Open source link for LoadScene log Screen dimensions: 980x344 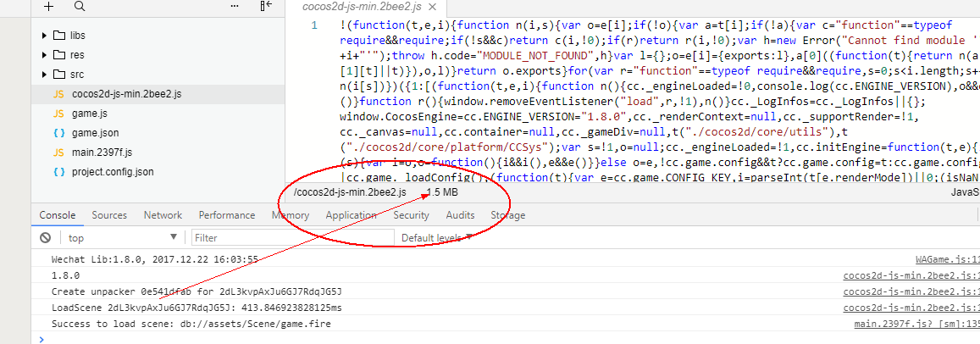[x=911, y=308]
